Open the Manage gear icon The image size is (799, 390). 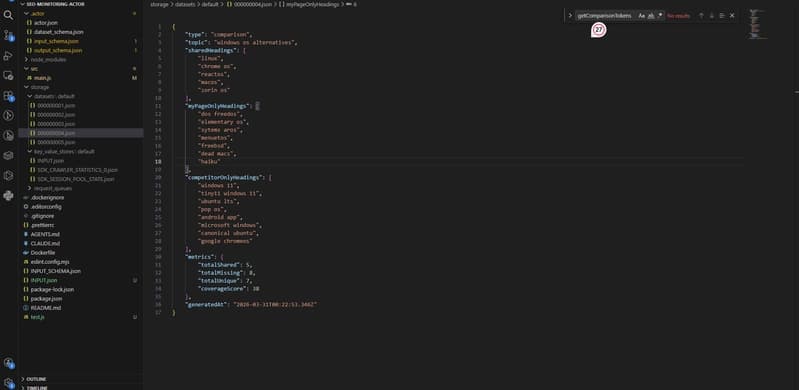[x=8, y=383]
